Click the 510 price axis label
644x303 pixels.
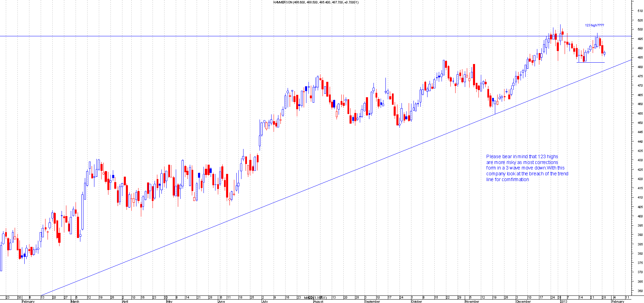click(x=640, y=11)
